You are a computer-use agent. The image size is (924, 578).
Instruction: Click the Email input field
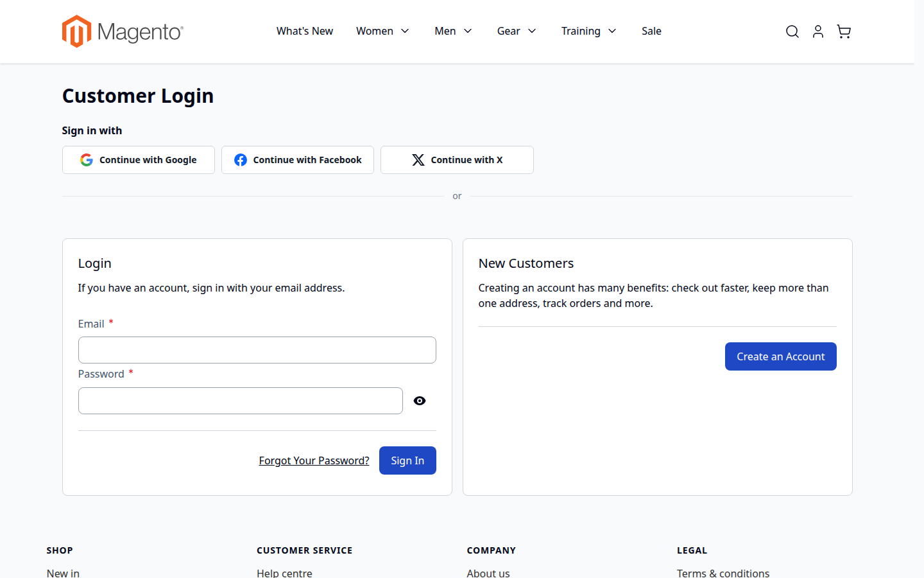[x=257, y=350]
